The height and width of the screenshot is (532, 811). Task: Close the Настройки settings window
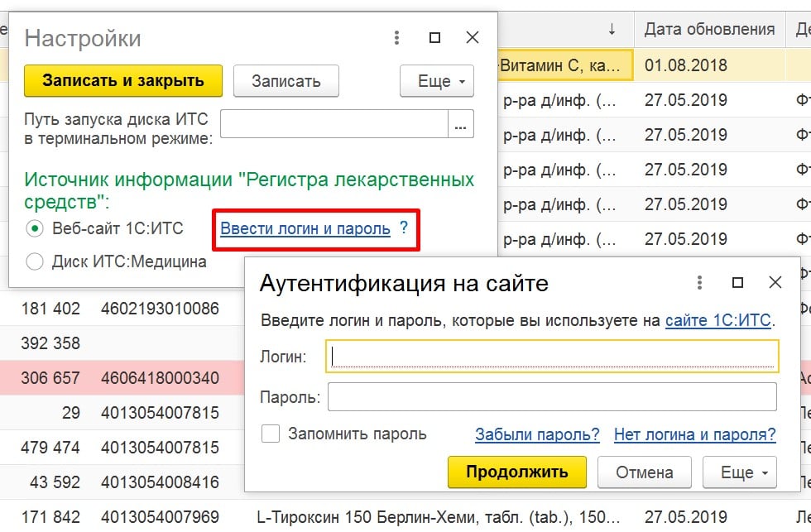[473, 38]
